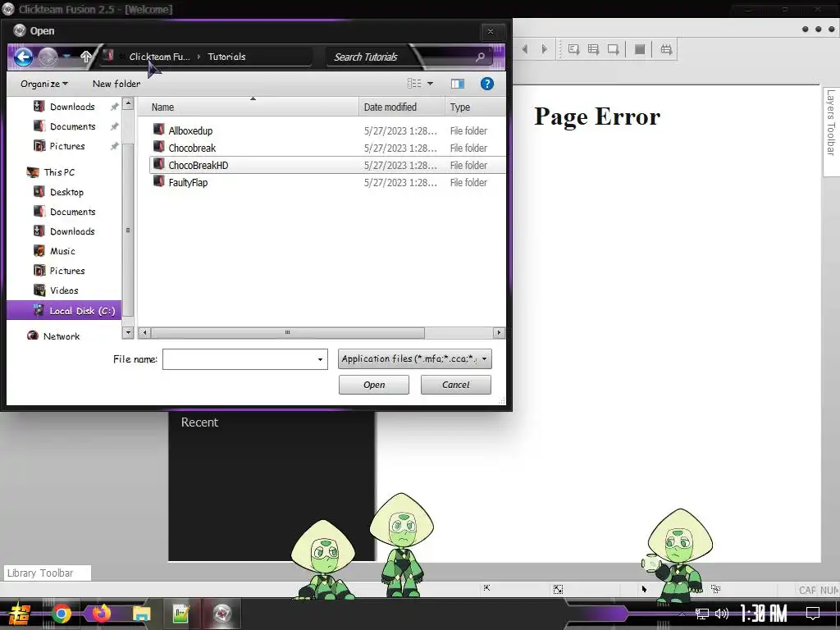Sort by Type column header
Image resolution: width=840 pixels, height=630 pixels.
(475, 107)
